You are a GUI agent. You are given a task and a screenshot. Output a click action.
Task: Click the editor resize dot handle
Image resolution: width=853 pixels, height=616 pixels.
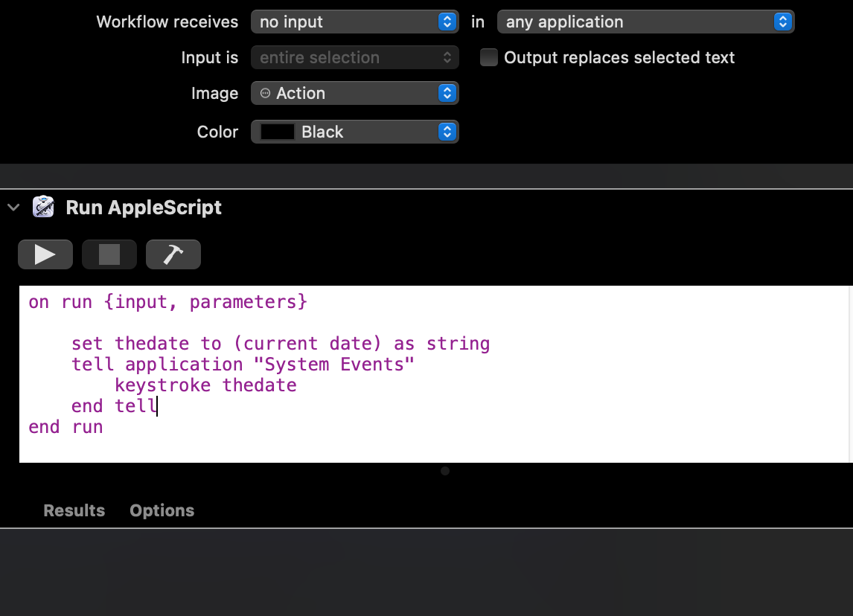click(x=445, y=471)
